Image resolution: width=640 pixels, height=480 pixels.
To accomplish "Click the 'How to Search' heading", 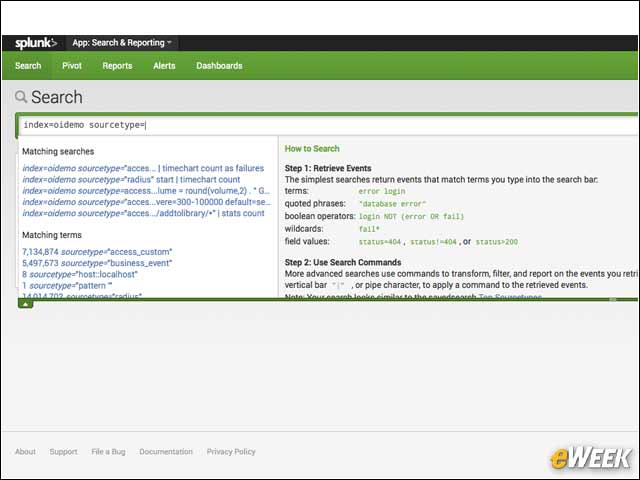I will pyautogui.click(x=312, y=149).
